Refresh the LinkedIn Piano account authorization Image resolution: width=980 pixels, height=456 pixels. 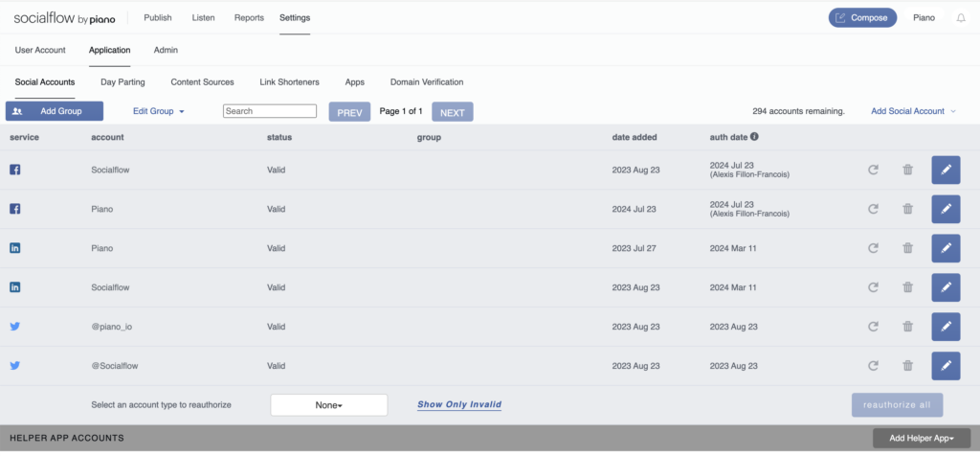873,248
